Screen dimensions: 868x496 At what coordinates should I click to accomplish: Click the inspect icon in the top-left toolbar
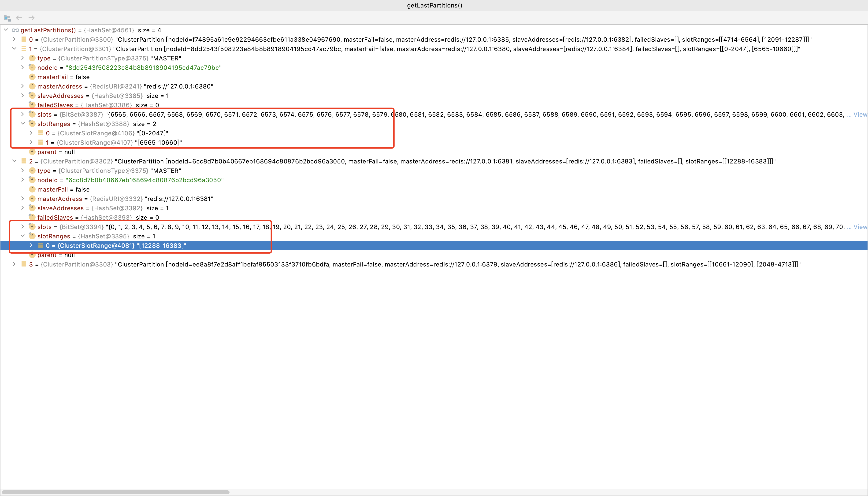[x=7, y=18]
